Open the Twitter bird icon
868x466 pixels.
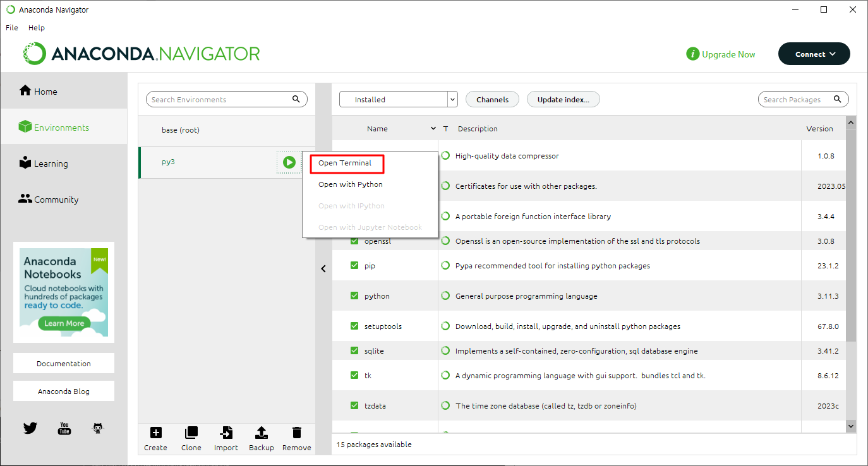point(30,428)
